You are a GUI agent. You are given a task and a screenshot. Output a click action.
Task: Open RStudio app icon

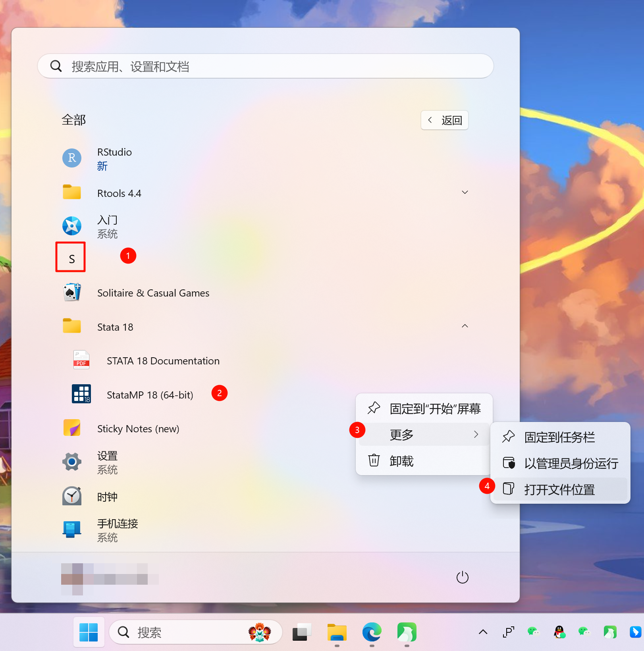[x=72, y=158]
